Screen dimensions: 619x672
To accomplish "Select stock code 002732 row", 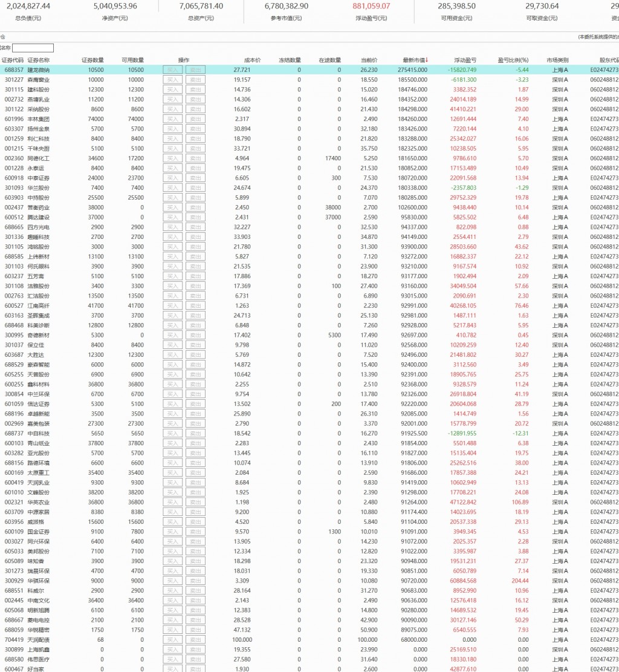I will tap(14, 99).
